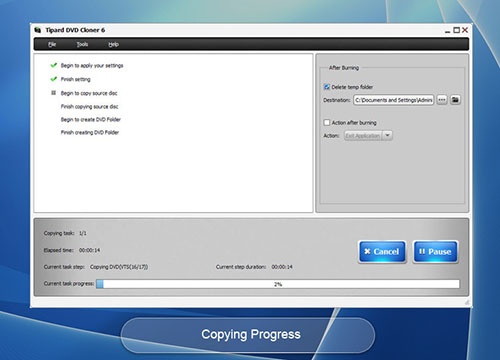Click the current task progress bar
Image resolution: width=500 pixels, height=360 pixels.
coord(278,284)
